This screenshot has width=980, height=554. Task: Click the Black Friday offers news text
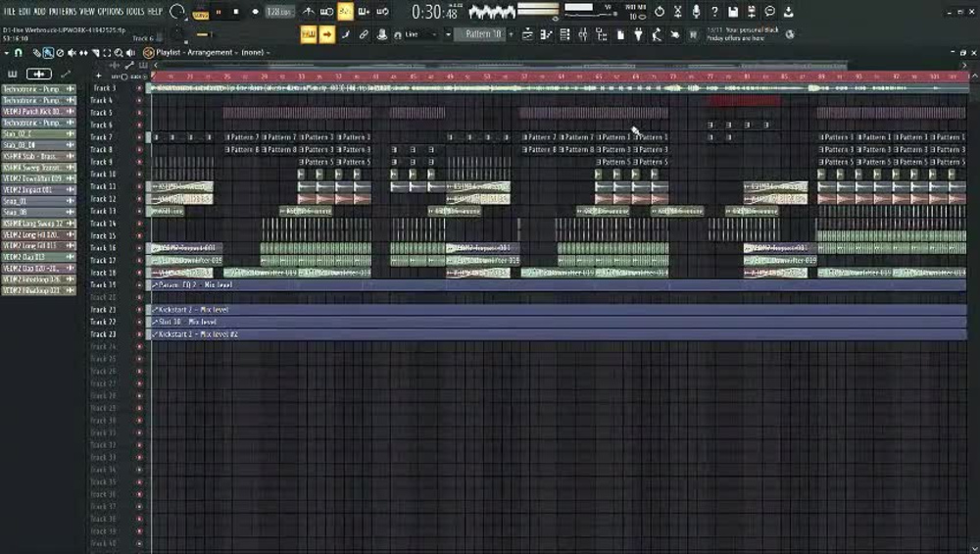[x=743, y=33]
